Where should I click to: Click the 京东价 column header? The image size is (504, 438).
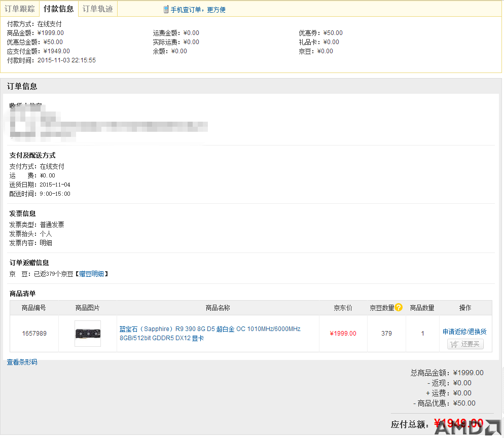[x=343, y=308]
